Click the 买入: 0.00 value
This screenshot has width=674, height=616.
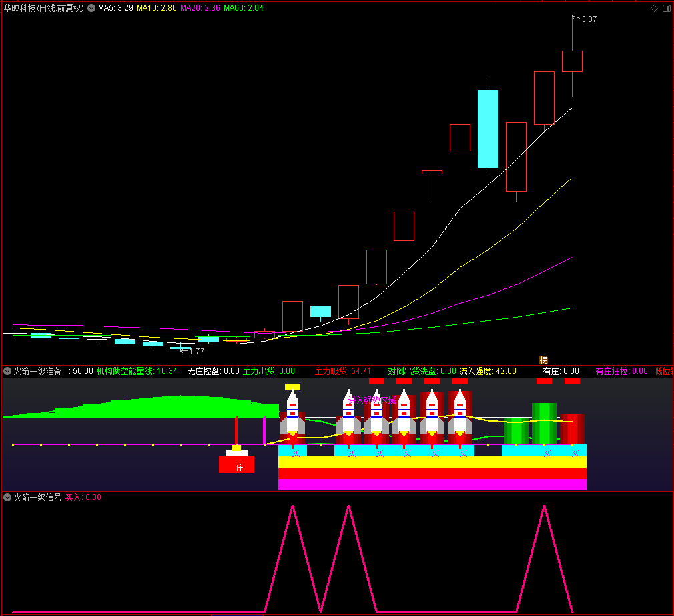83,497
